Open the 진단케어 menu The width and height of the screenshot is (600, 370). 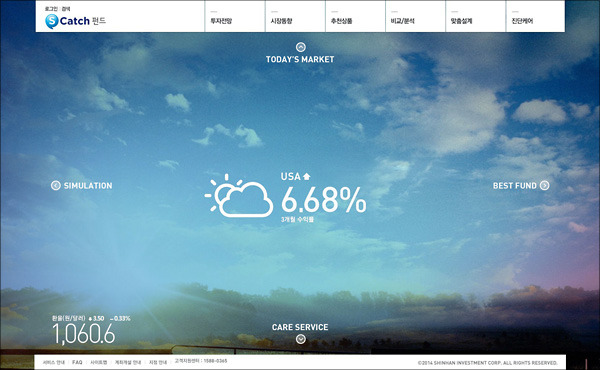(x=522, y=21)
